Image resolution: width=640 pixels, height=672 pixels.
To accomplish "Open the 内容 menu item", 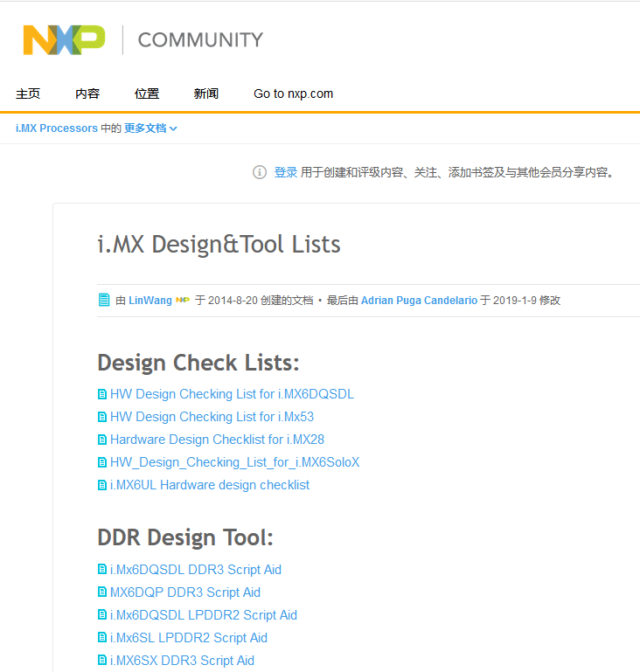I will (x=87, y=94).
